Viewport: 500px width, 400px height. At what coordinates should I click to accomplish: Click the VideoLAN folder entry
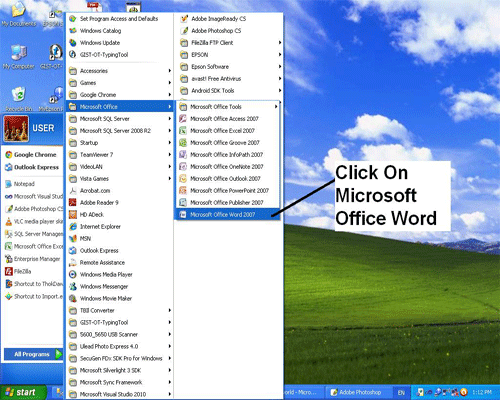(120, 167)
